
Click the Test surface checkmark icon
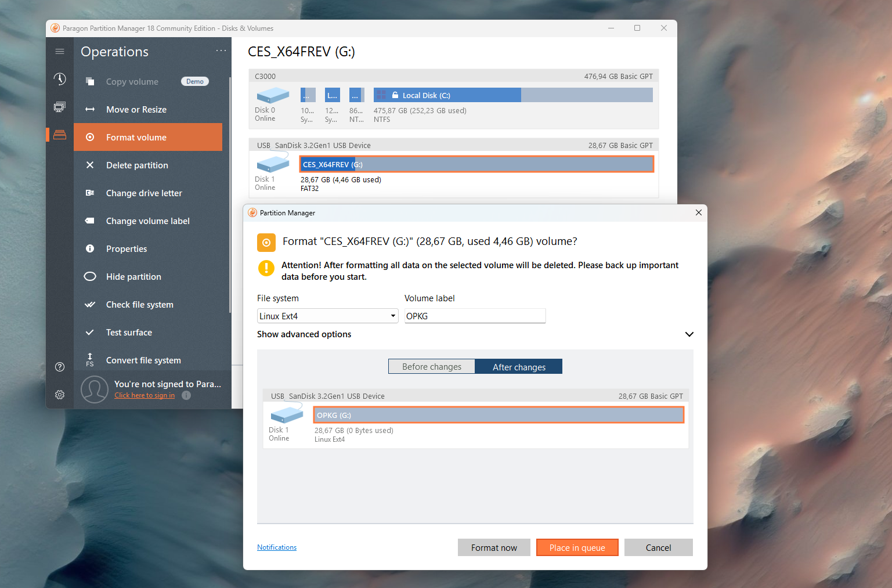90,332
